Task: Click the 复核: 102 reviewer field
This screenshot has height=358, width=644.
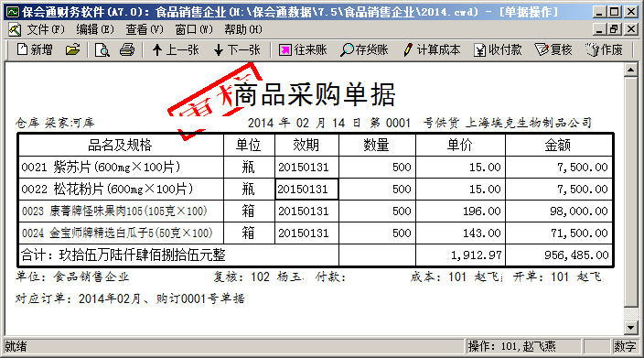Action: 258,277
